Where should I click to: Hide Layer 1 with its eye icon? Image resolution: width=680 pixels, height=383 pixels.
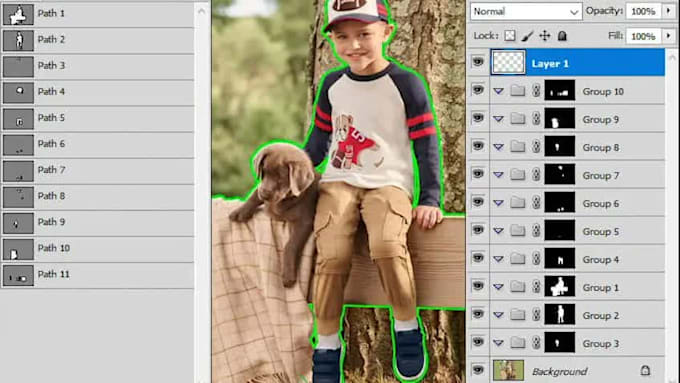(478, 62)
